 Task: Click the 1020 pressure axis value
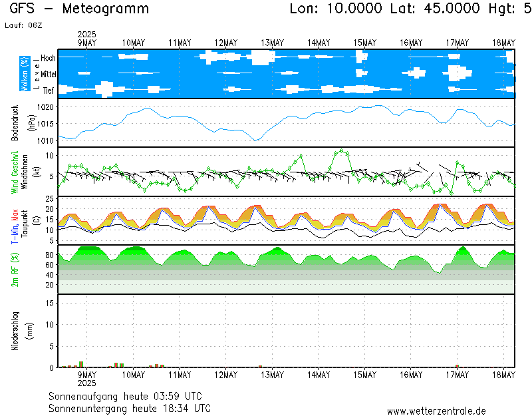click(45, 107)
